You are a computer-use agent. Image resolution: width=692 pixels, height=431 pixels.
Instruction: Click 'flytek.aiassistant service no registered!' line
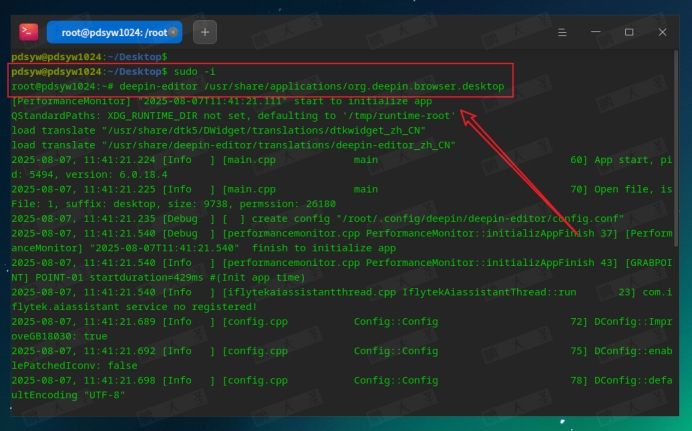134,307
